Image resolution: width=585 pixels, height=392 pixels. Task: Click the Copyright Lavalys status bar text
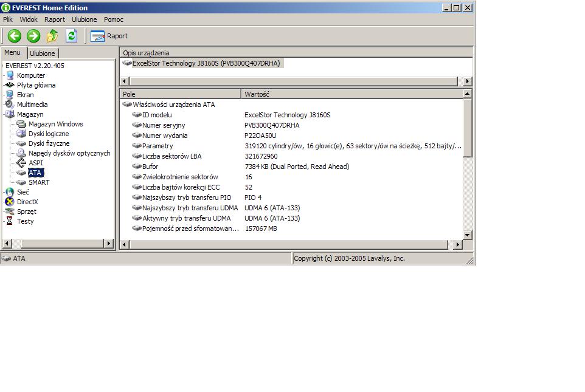349,258
